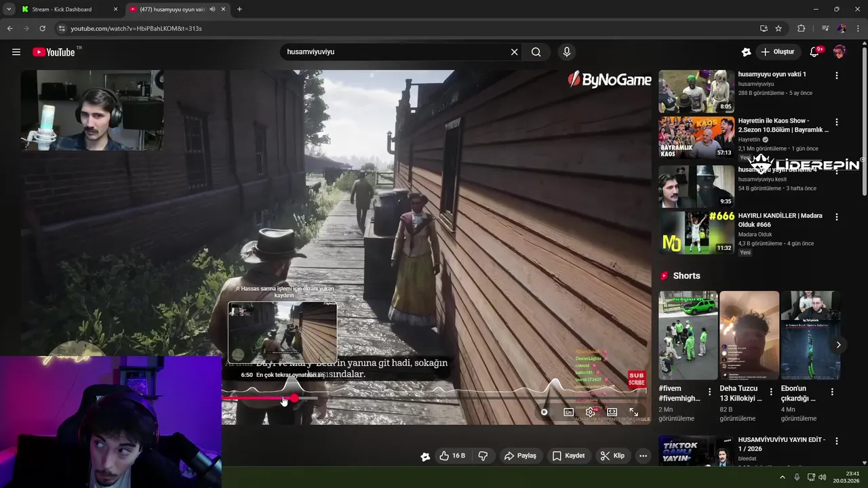
Task: Bookmark this page with star
Action: tap(778, 28)
